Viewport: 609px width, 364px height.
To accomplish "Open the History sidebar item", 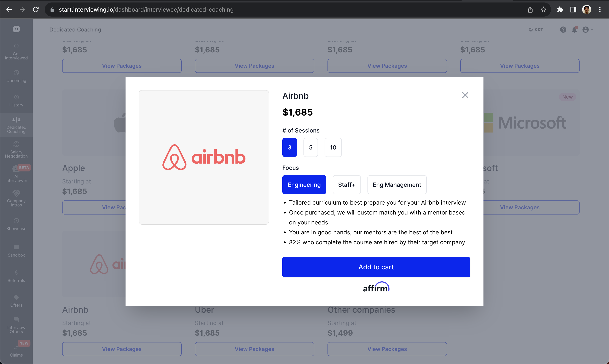I will [16, 101].
